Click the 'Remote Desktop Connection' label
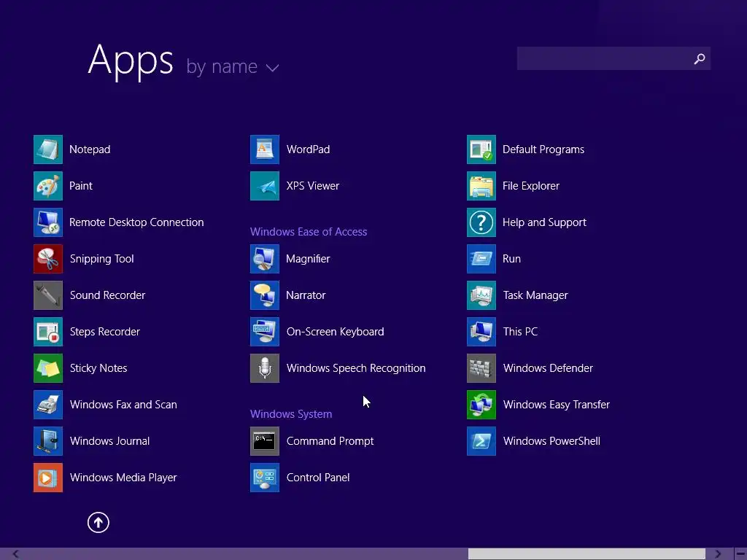Image resolution: width=747 pixels, height=560 pixels. pyautogui.click(x=136, y=222)
